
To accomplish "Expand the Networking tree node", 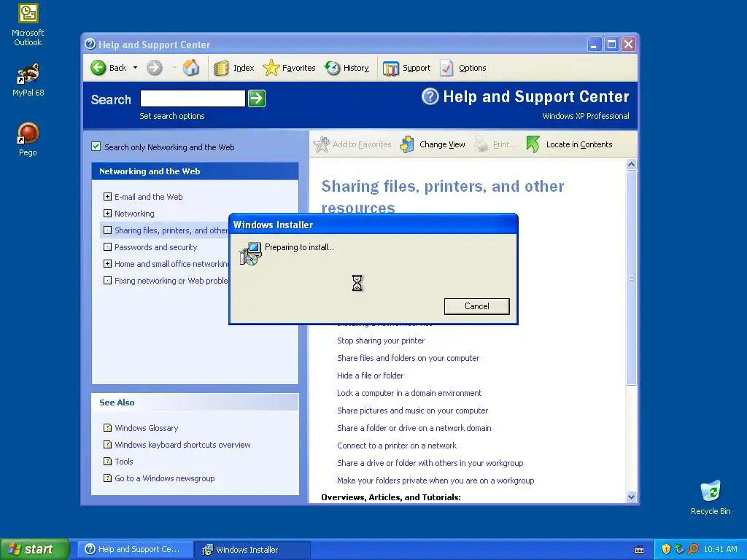I will click(x=108, y=214).
